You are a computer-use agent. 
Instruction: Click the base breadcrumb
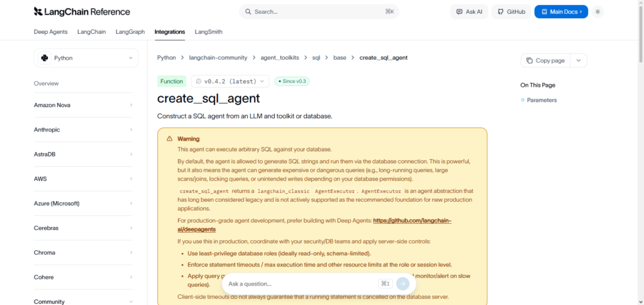[x=340, y=58]
